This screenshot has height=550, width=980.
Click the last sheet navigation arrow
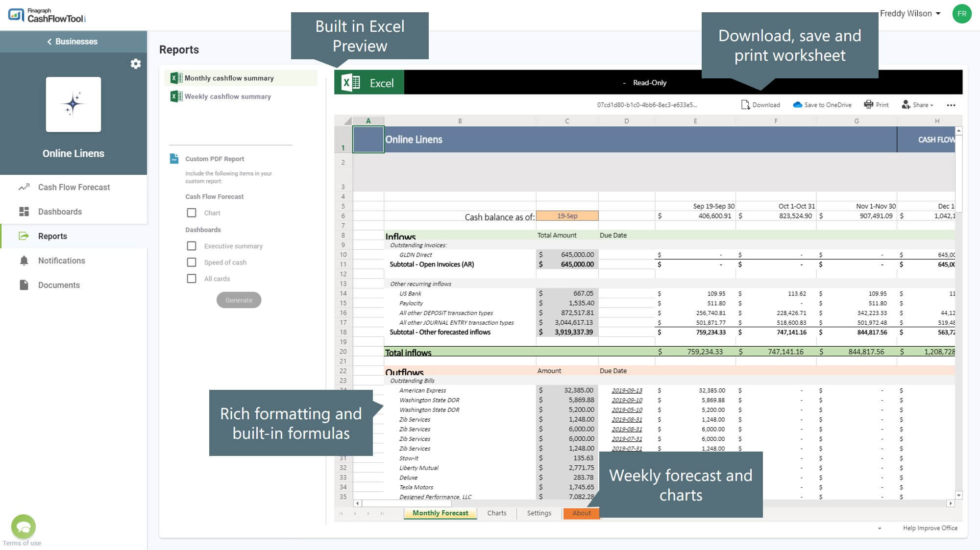click(382, 513)
